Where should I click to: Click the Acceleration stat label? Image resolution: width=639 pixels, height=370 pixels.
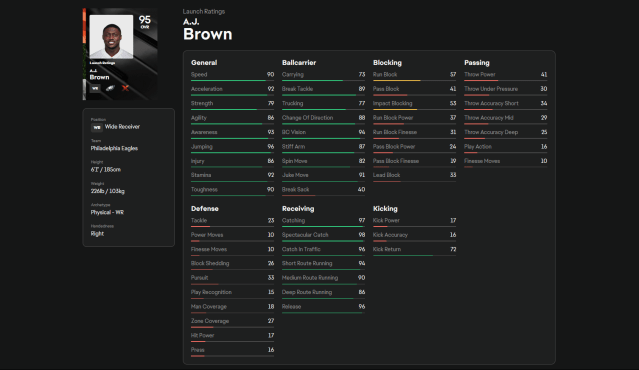207,89
